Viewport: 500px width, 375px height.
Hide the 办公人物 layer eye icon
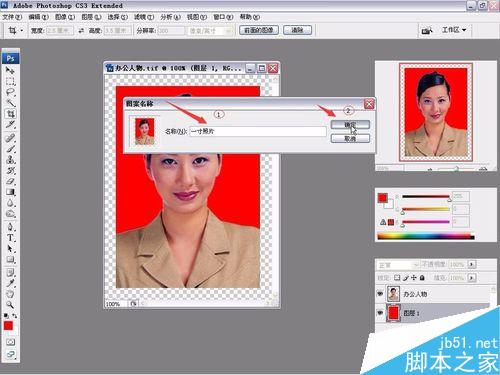pos(380,294)
